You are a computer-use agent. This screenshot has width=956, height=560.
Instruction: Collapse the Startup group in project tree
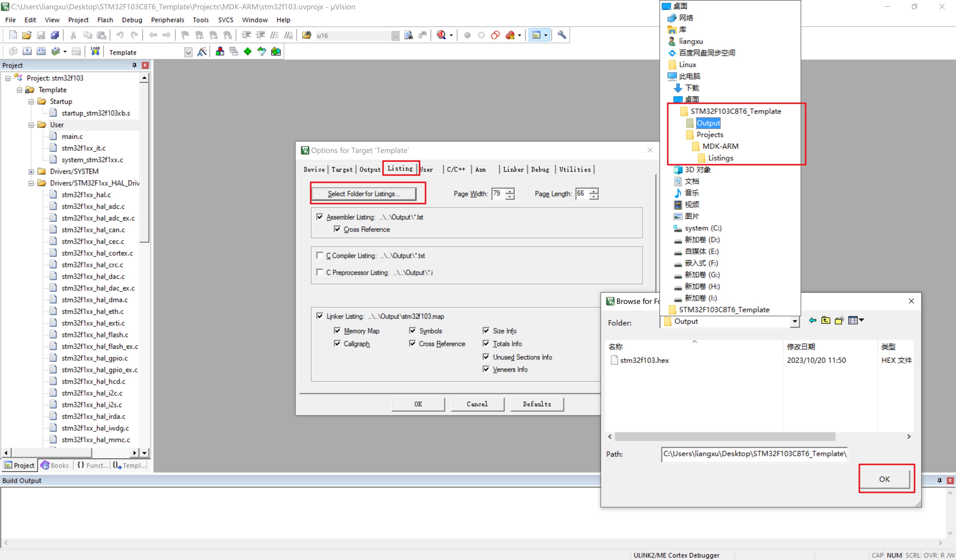(31, 102)
